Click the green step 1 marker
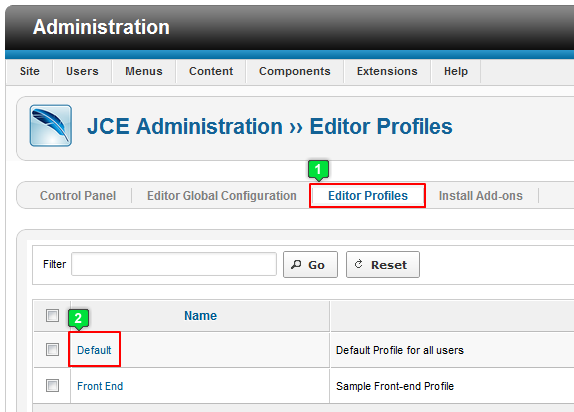This screenshot has height=412, width=574. 318,170
